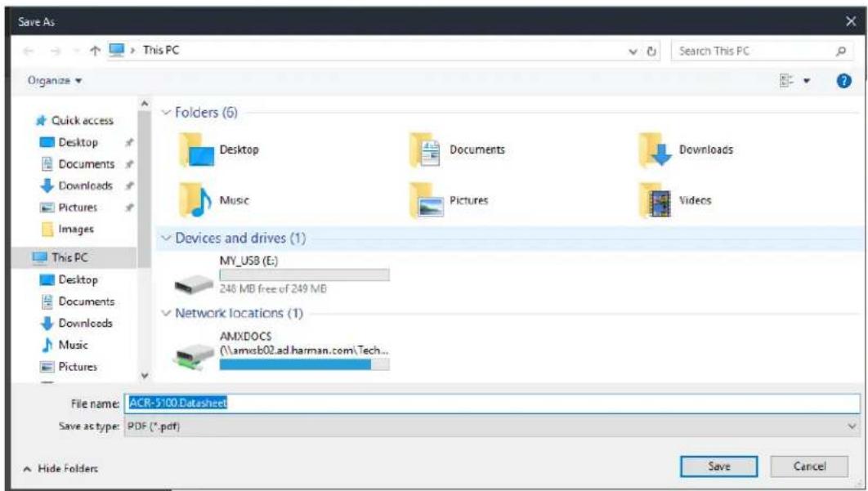Collapse the Devices and drives group
This screenshot has width=868, height=491.
[x=165, y=238]
